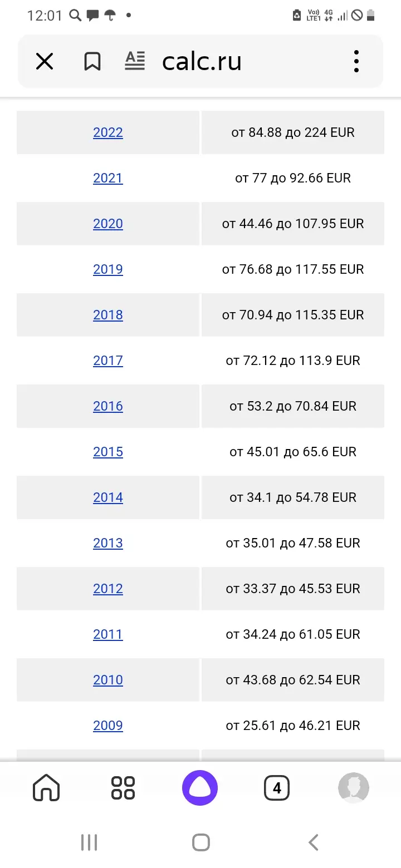Image resolution: width=401 pixels, height=868 pixels.
Task: Open the user profile avatar
Action: pyautogui.click(x=354, y=788)
